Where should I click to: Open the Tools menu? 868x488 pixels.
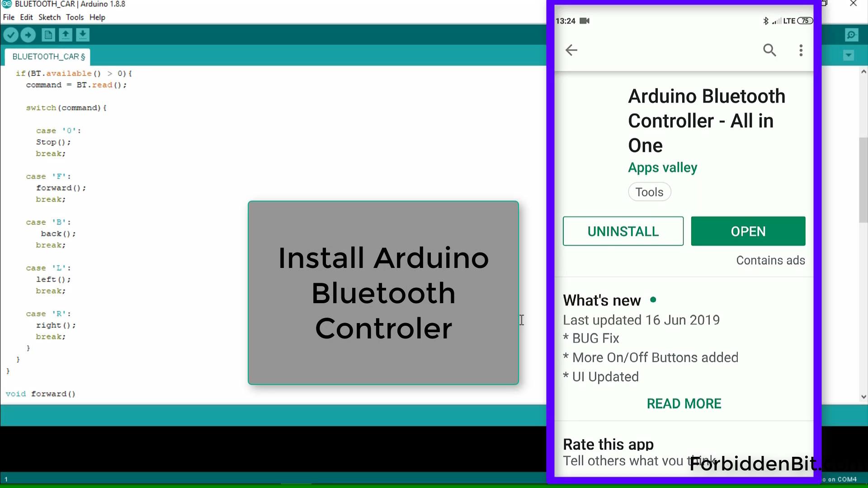pos(75,17)
